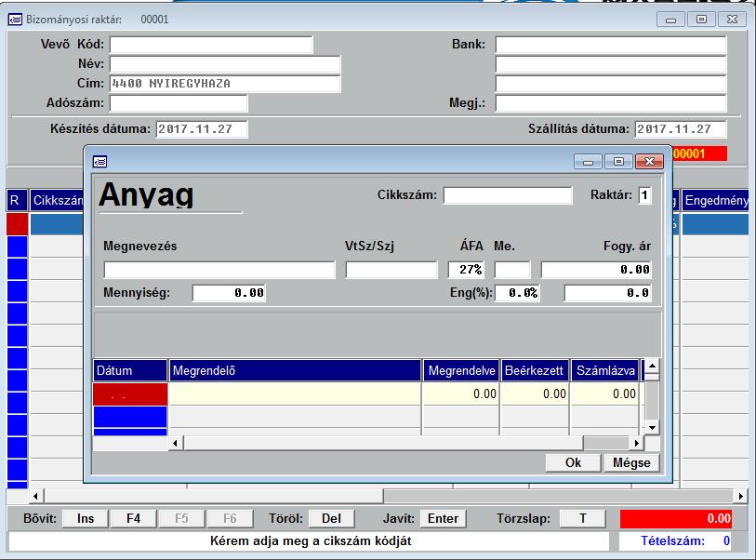Click the Bizományosi raktár window title icon

point(15,20)
